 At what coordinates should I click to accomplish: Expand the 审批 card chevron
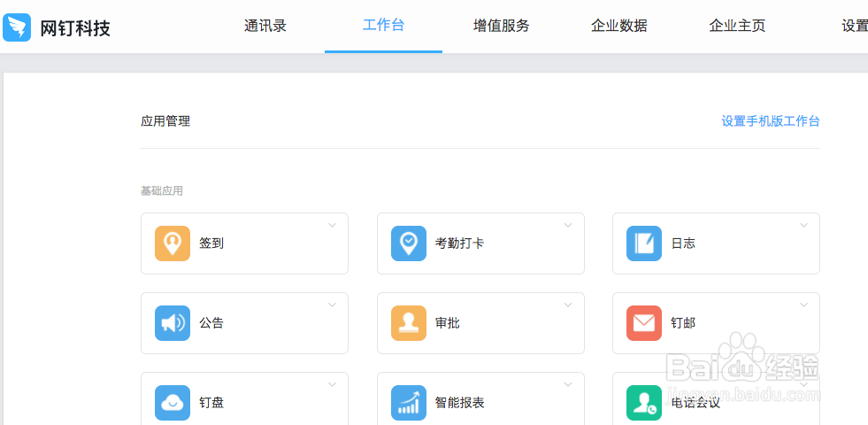pyautogui.click(x=568, y=305)
